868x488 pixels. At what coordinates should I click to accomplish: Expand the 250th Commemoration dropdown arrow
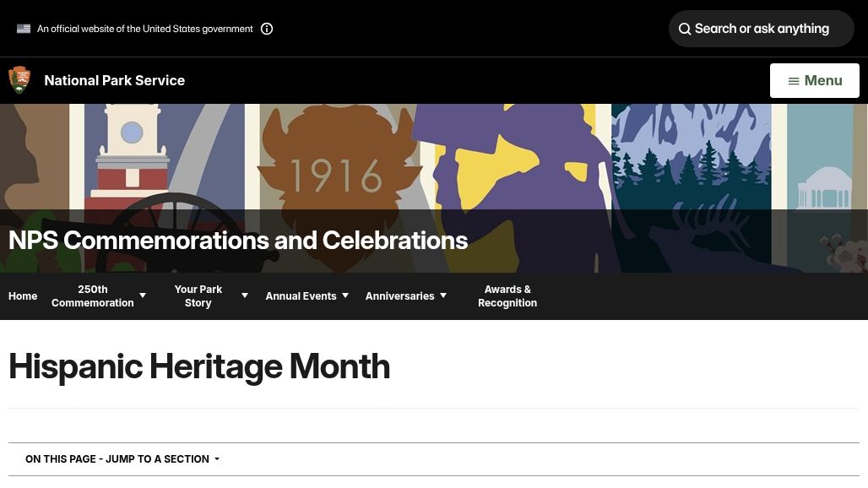pos(143,296)
